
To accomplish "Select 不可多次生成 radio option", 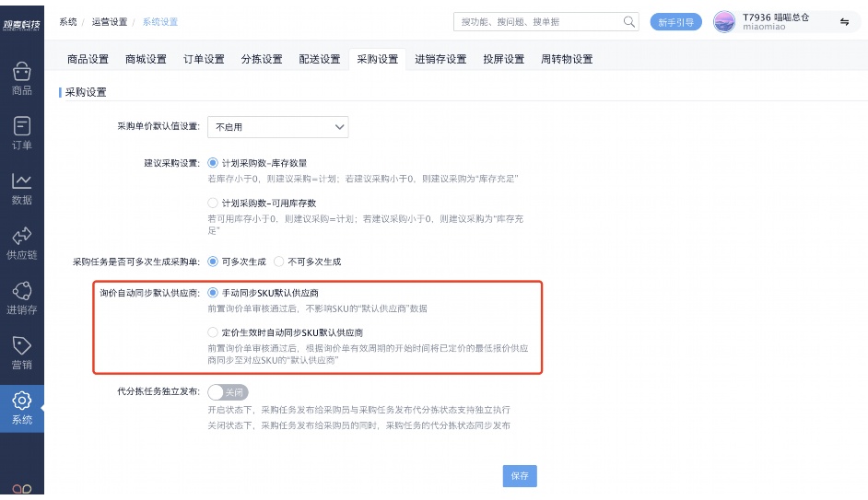I will (x=278, y=262).
